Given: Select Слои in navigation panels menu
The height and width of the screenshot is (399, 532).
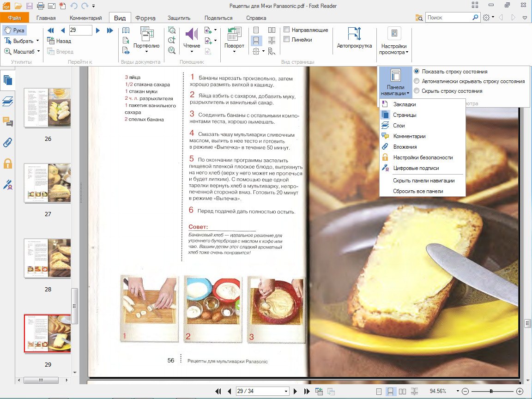Looking at the screenshot, I should click(x=399, y=126).
